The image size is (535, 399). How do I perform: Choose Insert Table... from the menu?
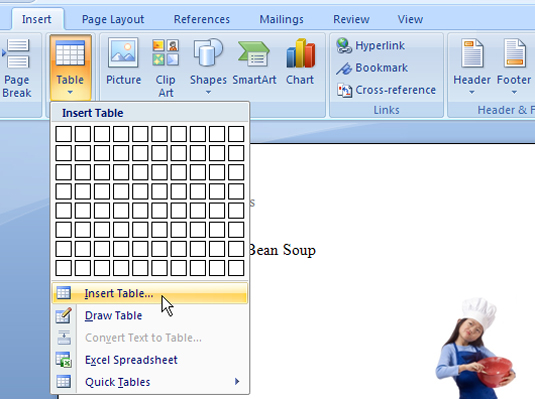(150, 293)
